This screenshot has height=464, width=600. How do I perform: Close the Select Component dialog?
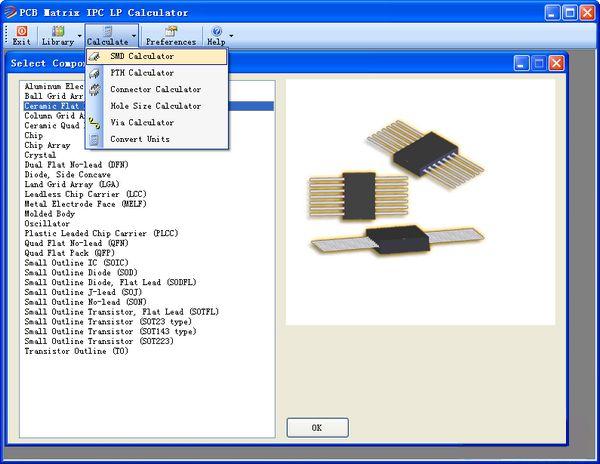[556, 63]
